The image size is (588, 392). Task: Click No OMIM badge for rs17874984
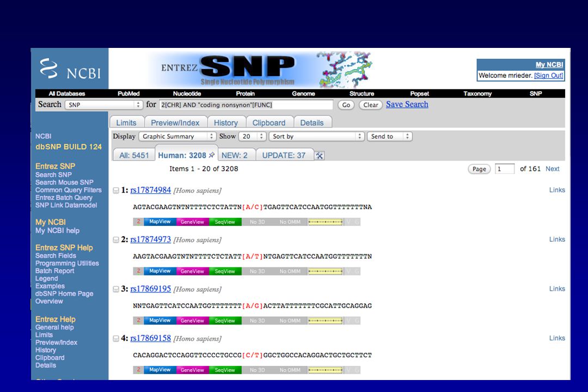[290, 222]
